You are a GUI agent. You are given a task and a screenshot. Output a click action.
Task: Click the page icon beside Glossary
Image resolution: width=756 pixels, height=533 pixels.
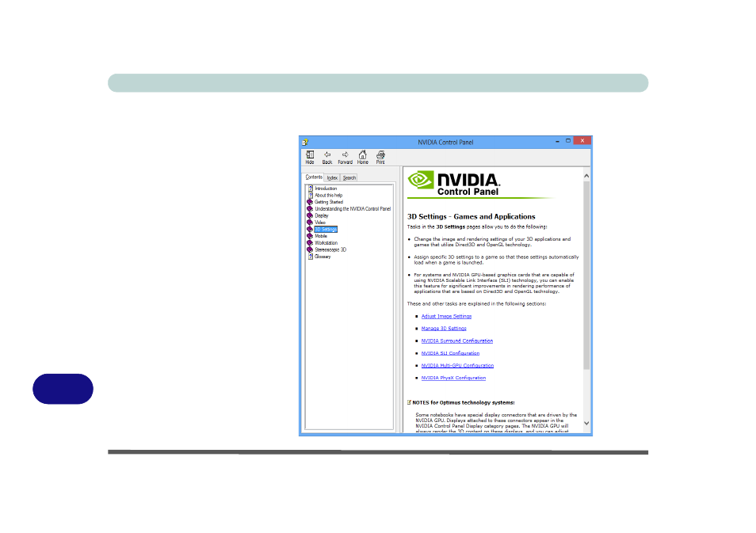(x=311, y=257)
